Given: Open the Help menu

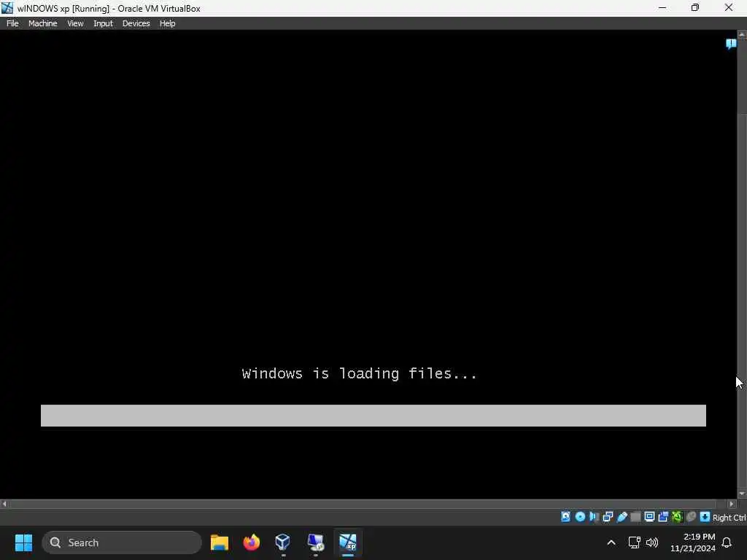Looking at the screenshot, I should 167,23.
